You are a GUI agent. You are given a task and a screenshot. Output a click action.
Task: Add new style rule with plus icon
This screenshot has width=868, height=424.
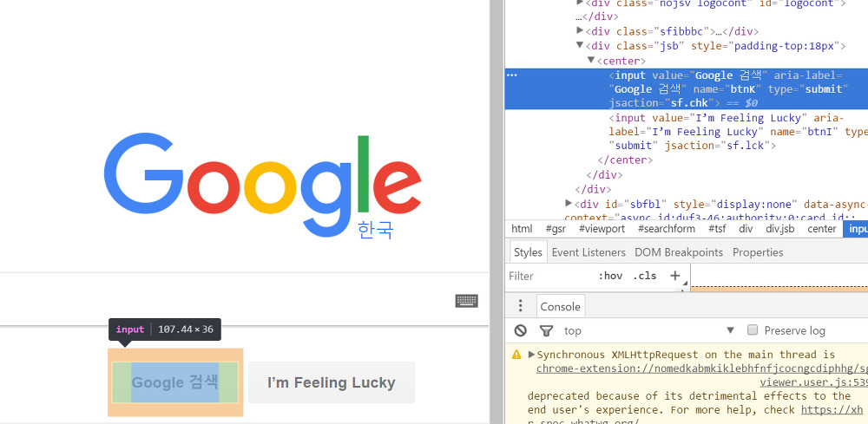(674, 275)
